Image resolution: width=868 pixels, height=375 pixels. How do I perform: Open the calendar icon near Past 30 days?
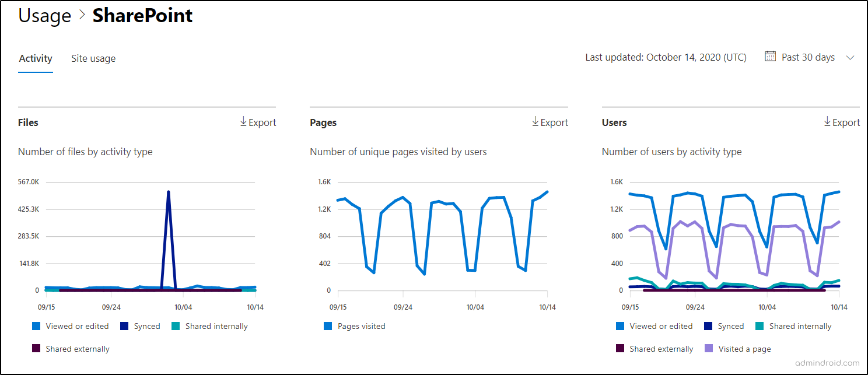click(x=771, y=57)
